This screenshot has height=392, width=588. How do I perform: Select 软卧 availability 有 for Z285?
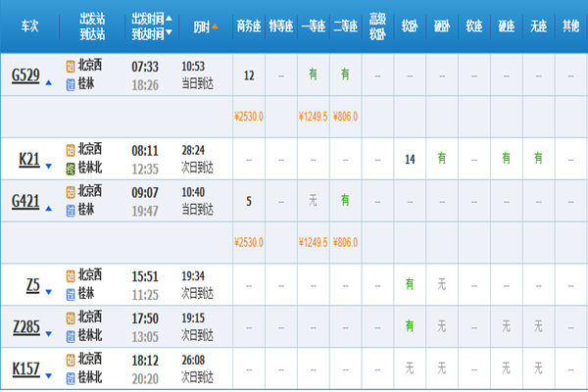[409, 326]
